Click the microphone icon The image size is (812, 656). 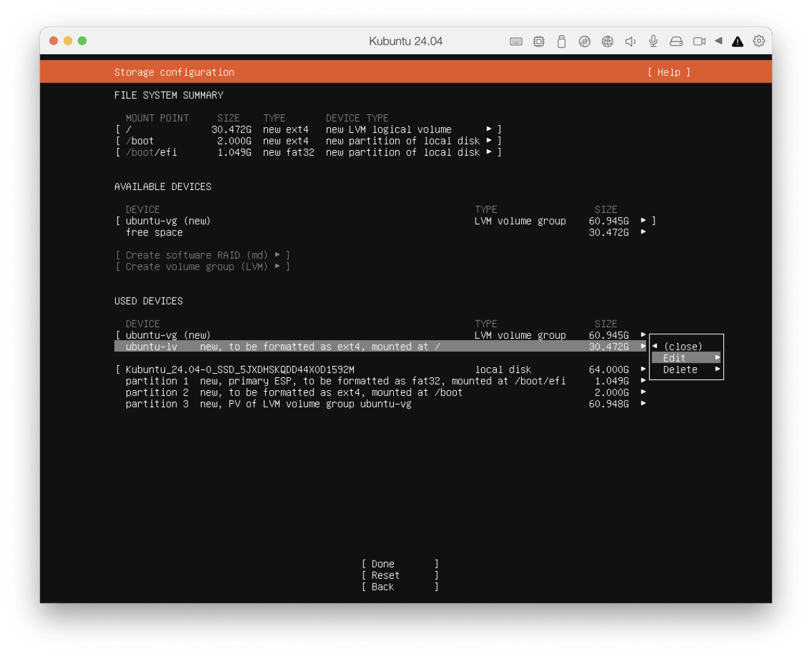[x=653, y=41]
